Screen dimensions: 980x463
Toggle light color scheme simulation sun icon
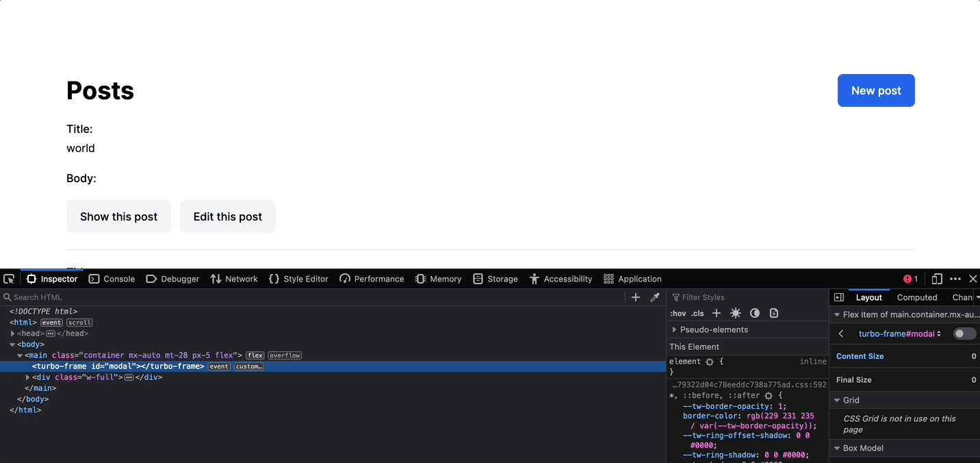click(736, 313)
